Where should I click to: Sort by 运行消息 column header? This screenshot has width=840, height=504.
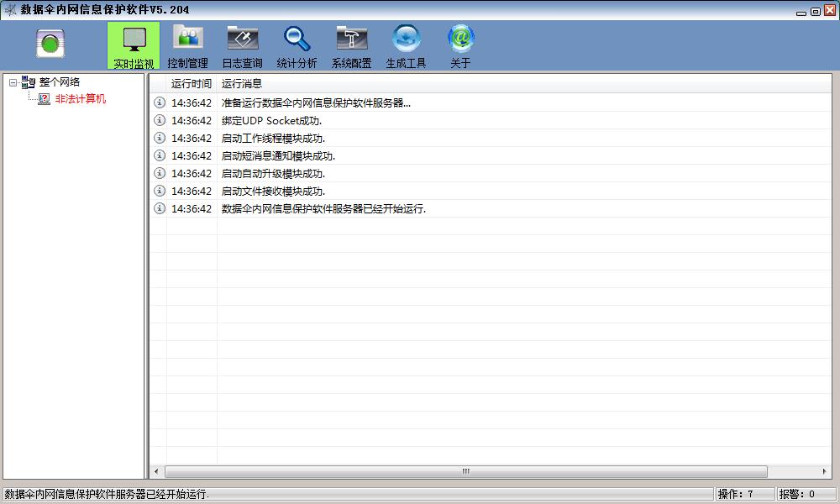click(524, 83)
